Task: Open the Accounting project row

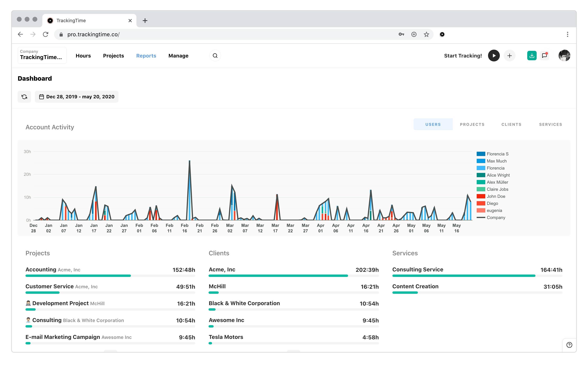Action: coord(110,272)
